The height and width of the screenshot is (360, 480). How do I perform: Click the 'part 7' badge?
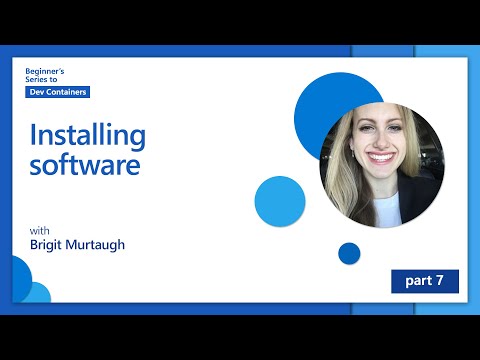point(425,281)
